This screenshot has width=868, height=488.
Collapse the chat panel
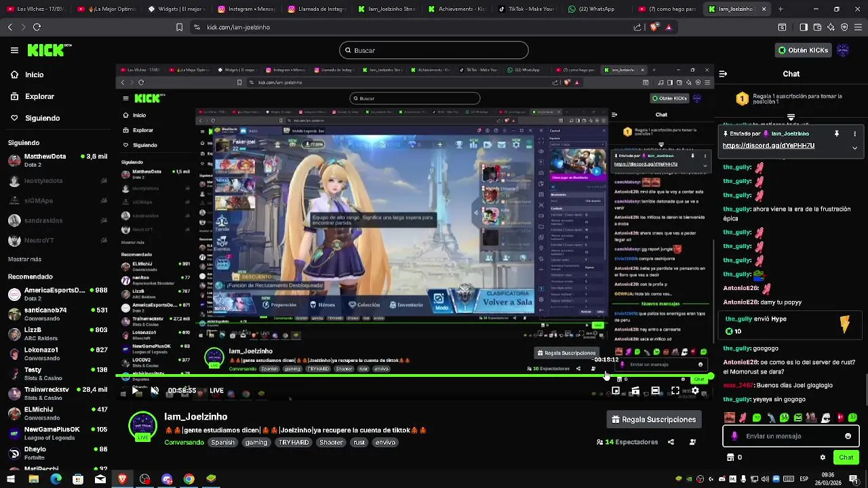tap(723, 74)
